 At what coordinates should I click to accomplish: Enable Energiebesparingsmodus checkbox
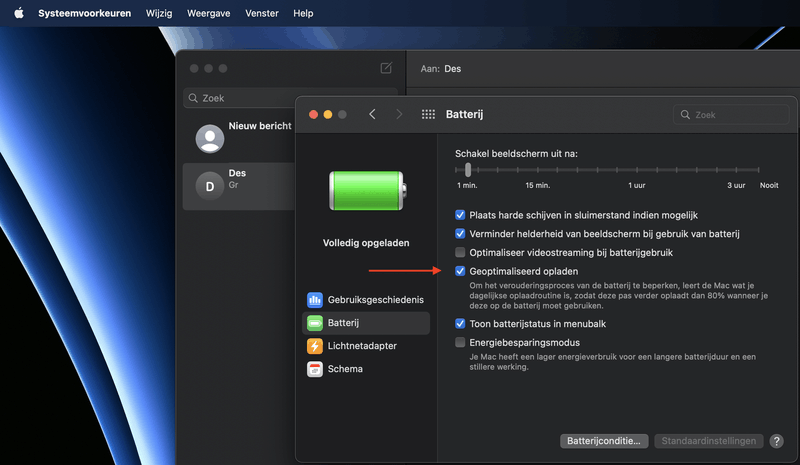coord(460,342)
